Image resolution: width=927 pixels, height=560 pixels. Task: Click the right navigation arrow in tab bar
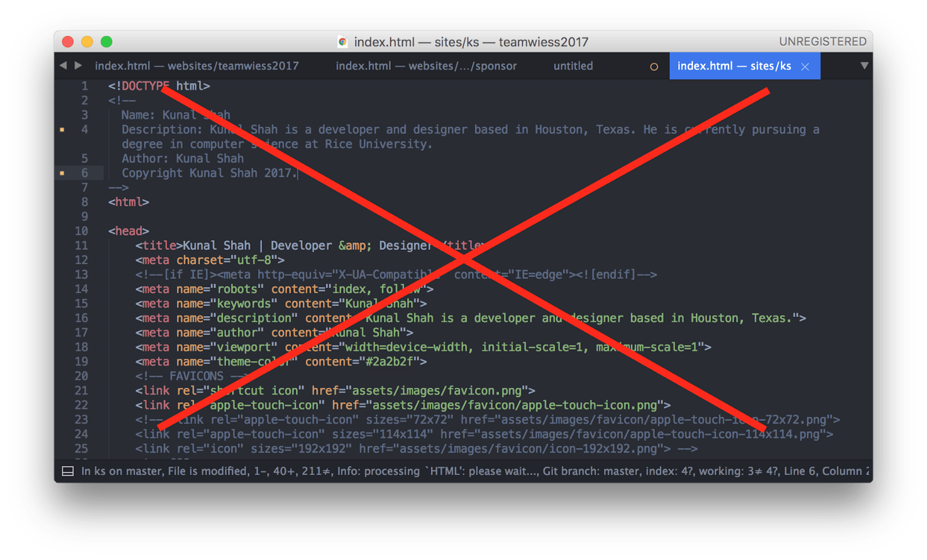tap(79, 66)
